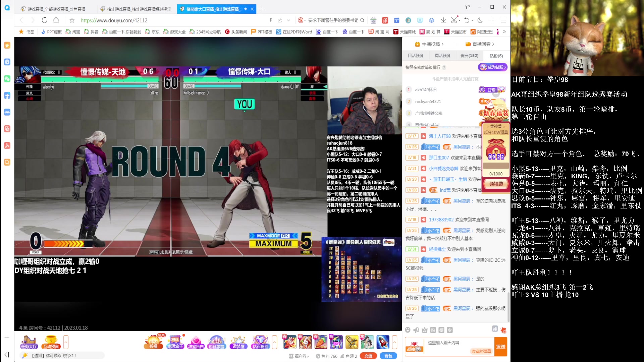Switch to the 格斗游戏直播 browser tab

136,9
